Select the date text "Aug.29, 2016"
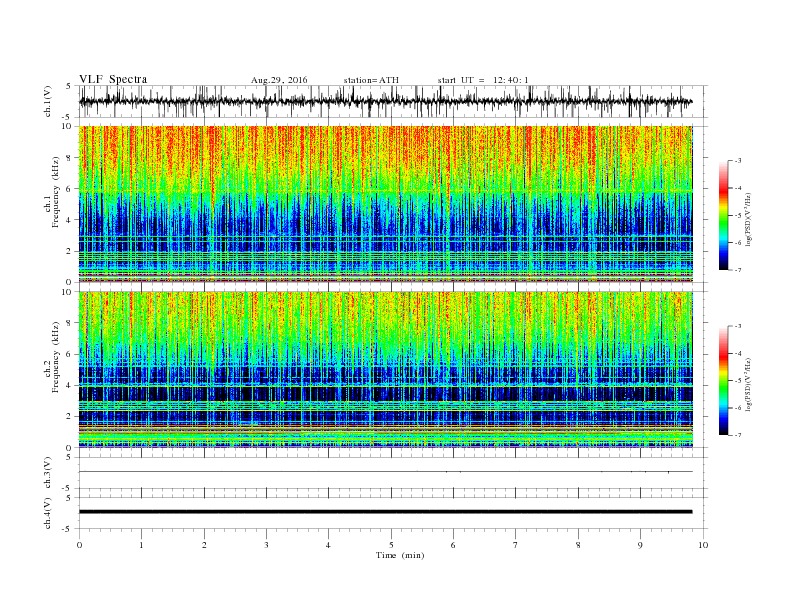The width and height of the screenshot is (792, 612). tap(279, 80)
